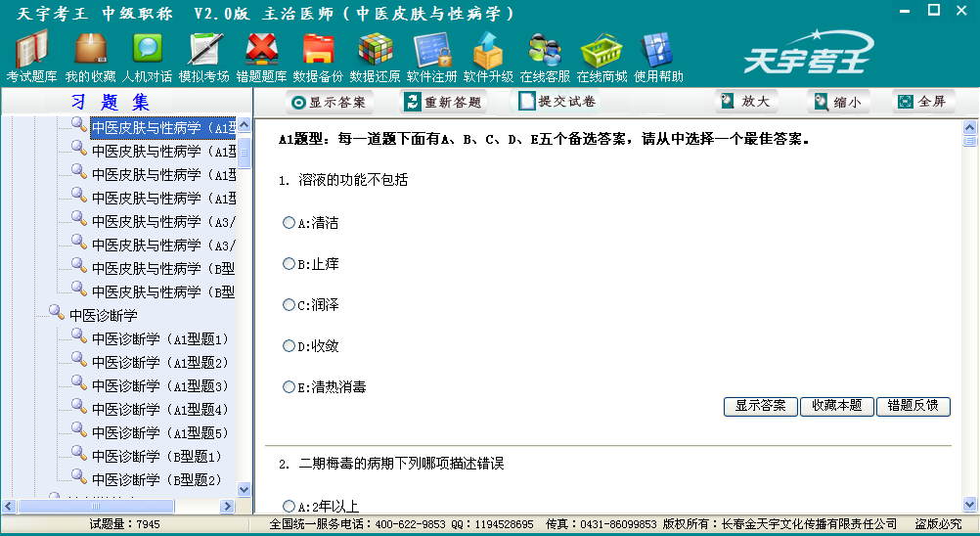Click tree horizontal scroll left arrow
Screen dimensions: 980x536
(9, 506)
